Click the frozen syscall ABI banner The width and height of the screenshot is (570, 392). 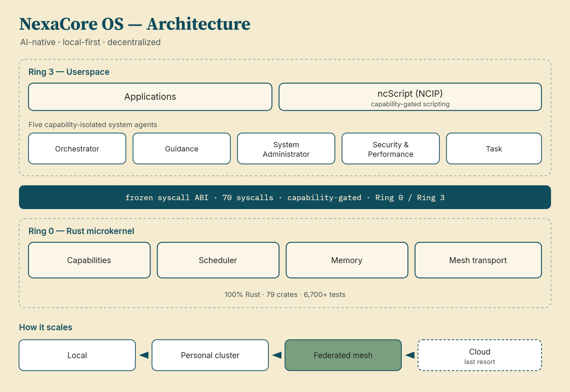[x=285, y=197]
